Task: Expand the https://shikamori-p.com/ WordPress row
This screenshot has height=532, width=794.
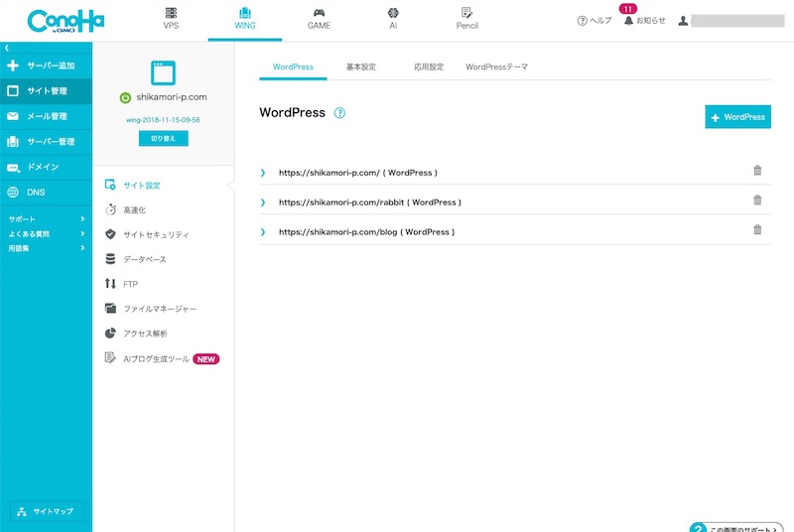Action: point(263,173)
